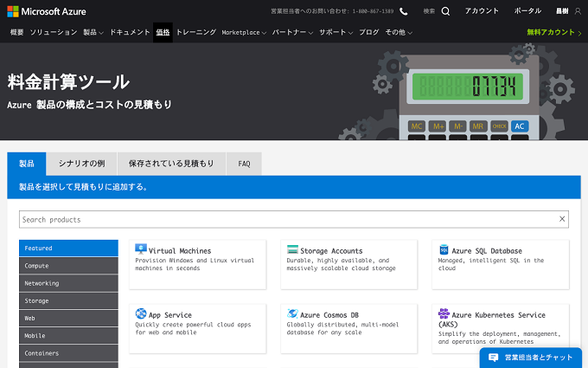Select the 価格 nav item
This screenshot has height=368, width=588.
pos(163,32)
